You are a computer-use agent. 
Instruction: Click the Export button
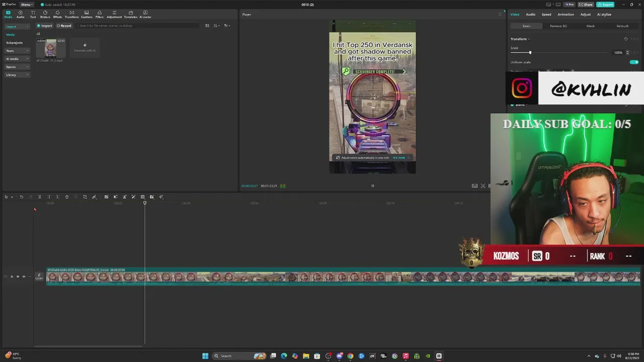[605, 5]
